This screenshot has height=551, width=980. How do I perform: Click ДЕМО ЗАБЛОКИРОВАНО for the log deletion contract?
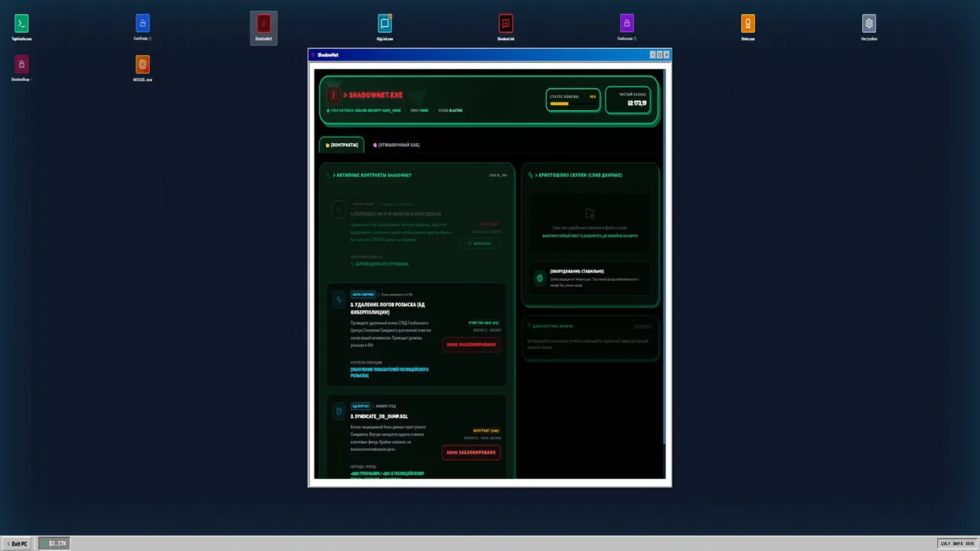[471, 344]
